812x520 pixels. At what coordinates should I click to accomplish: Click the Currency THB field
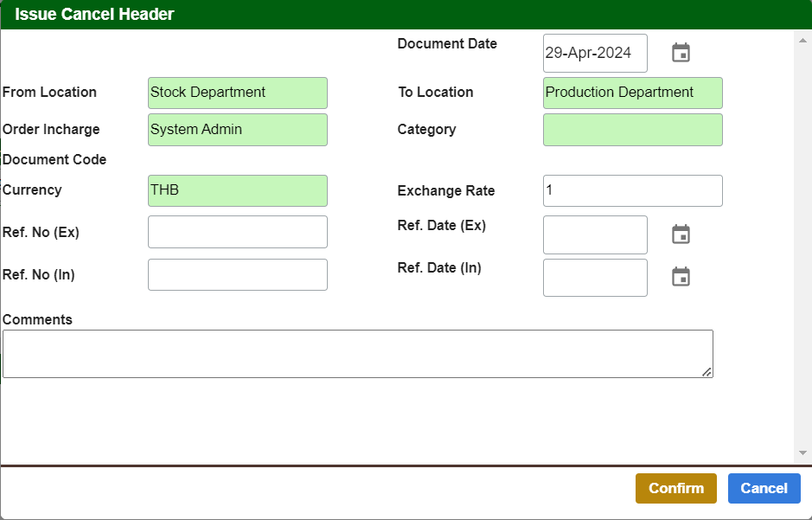238,190
